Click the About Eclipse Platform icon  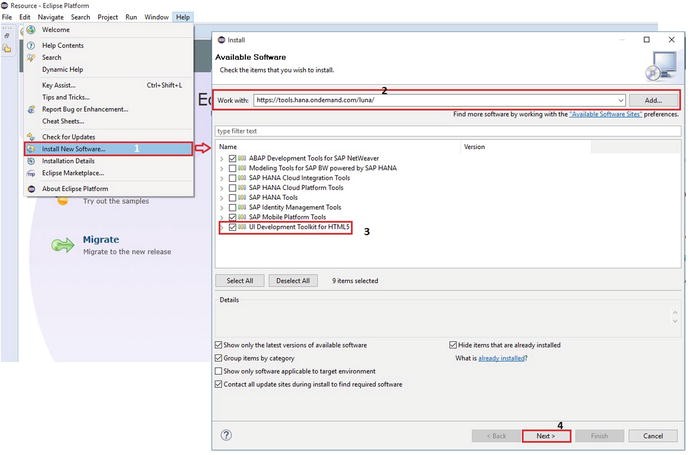click(31, 189)
